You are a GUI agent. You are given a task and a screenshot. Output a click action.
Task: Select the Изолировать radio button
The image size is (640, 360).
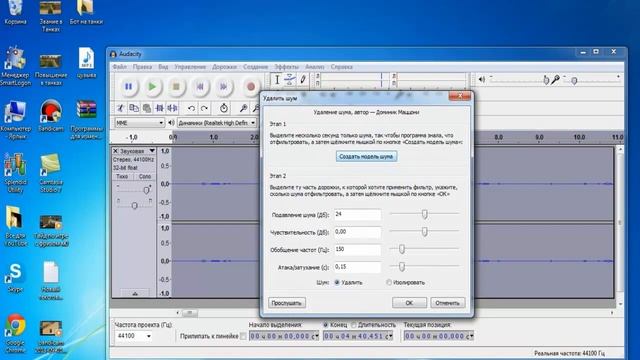pyautogui.click(x=389, y=282)
